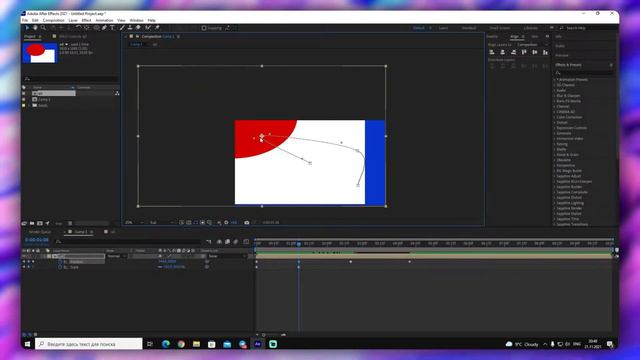Open the project flowchart icon
This screenshot has width=640, height=360.
(x=117, y=93)
